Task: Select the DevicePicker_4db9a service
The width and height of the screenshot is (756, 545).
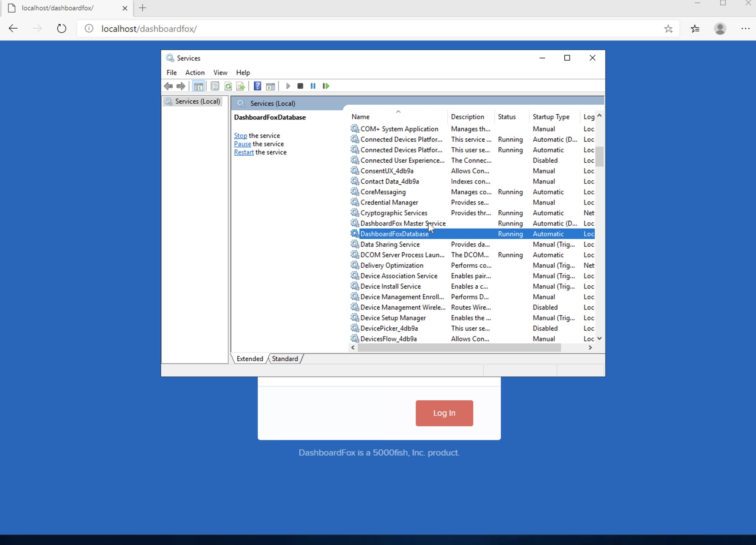Action: coord(472,328)
